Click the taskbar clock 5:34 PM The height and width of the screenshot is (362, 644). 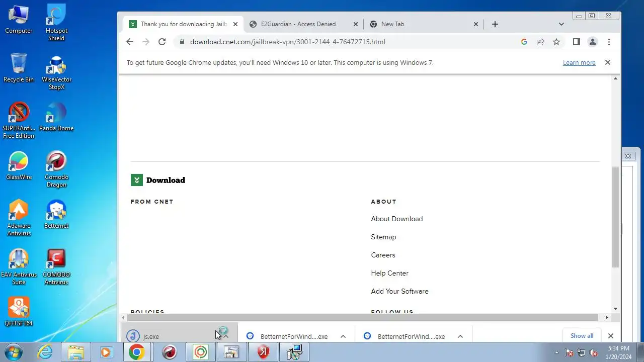(619, 352)
